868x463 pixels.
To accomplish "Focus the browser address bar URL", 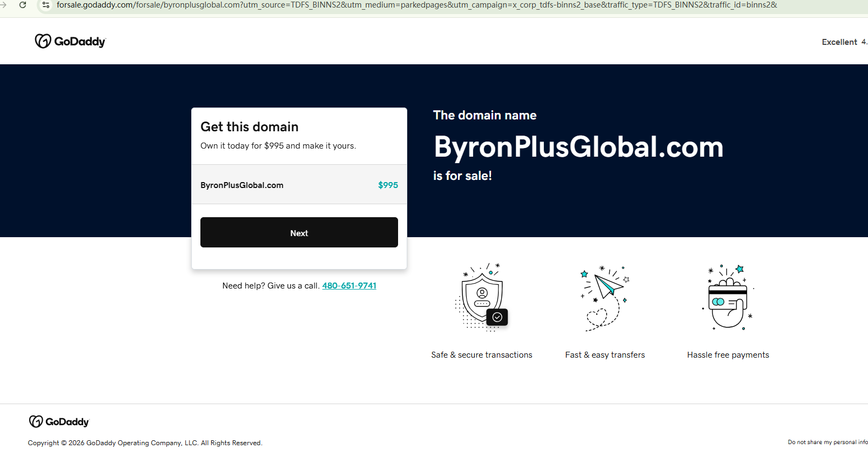I will tap(416, 5).
